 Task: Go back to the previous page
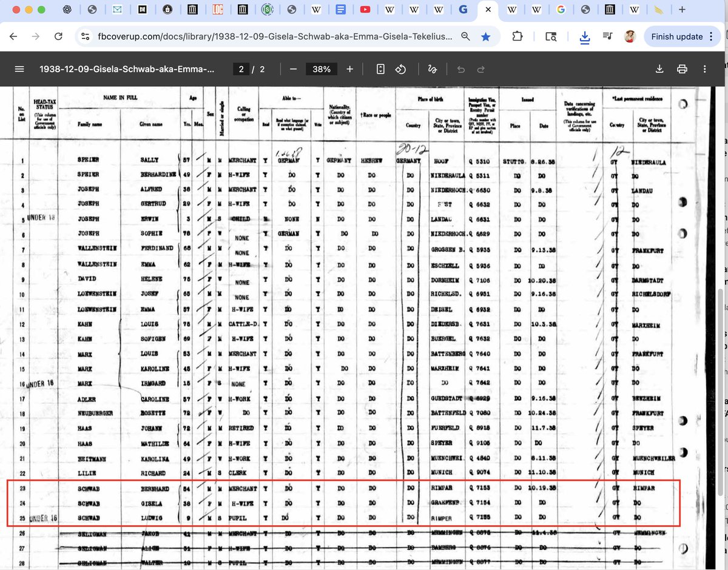[x=14, y=36]
